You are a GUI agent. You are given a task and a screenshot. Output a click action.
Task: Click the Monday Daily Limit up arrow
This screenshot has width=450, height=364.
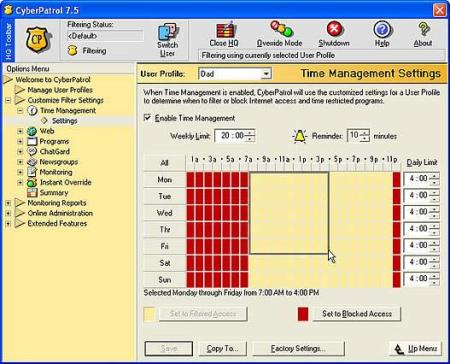click(x=434, y=176)
